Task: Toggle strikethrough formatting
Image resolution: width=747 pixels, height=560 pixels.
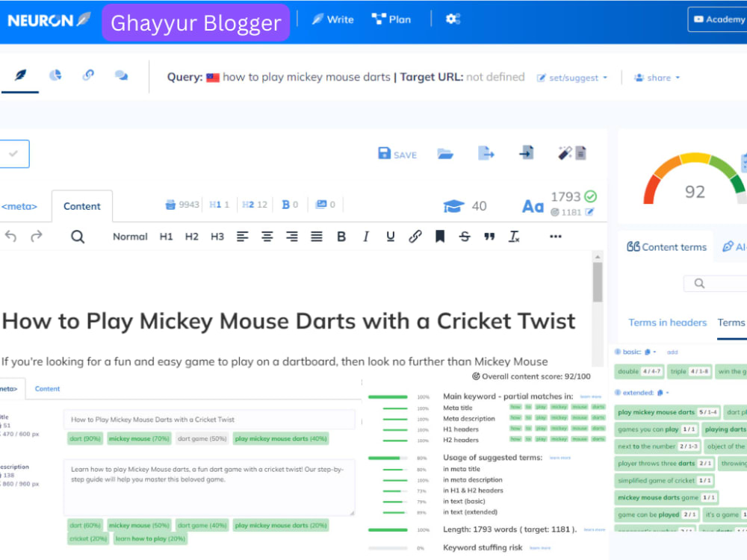Action: click(x=465, y=237)
